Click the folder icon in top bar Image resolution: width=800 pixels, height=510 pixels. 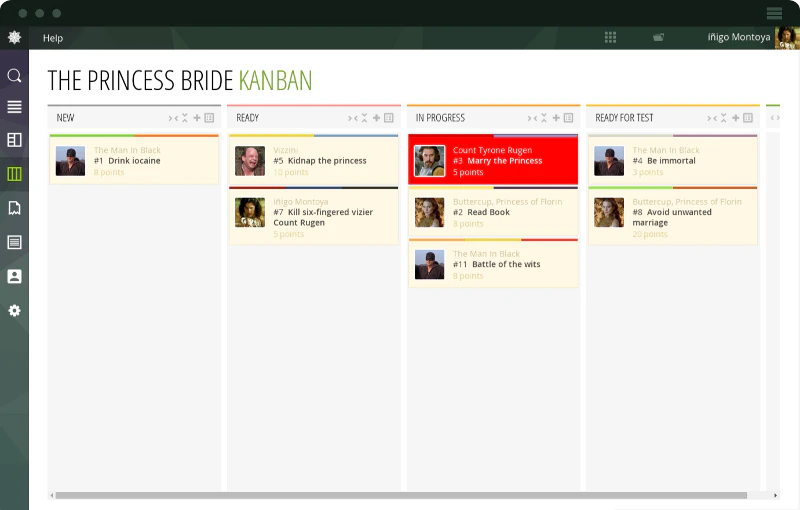[659, 37]
